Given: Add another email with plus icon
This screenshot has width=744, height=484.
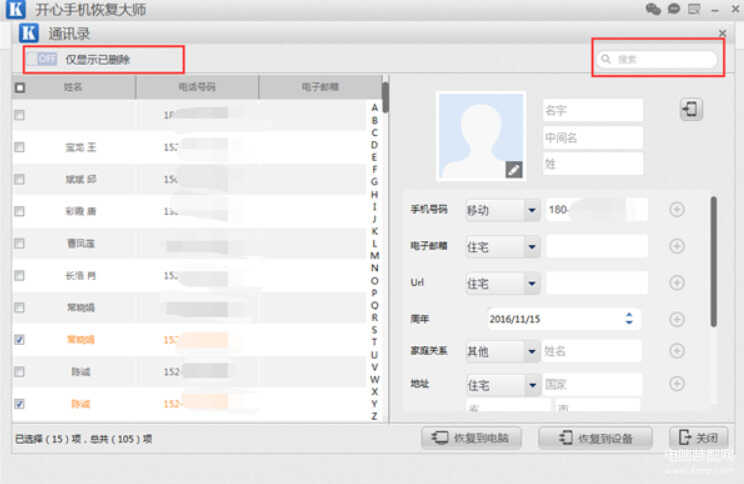Looking at the screenshot, I should pos(677,246).
